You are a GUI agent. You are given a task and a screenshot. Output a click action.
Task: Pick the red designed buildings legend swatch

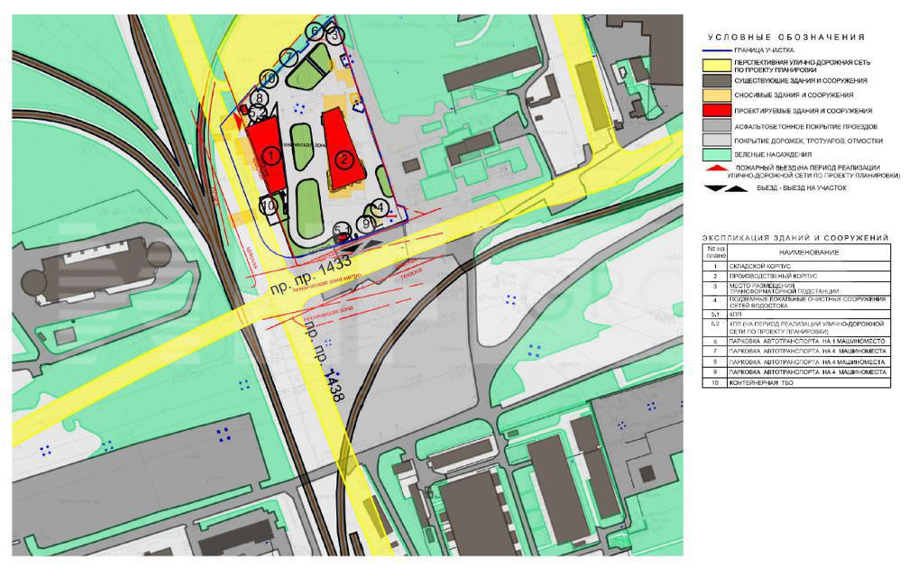click(717, 110)
